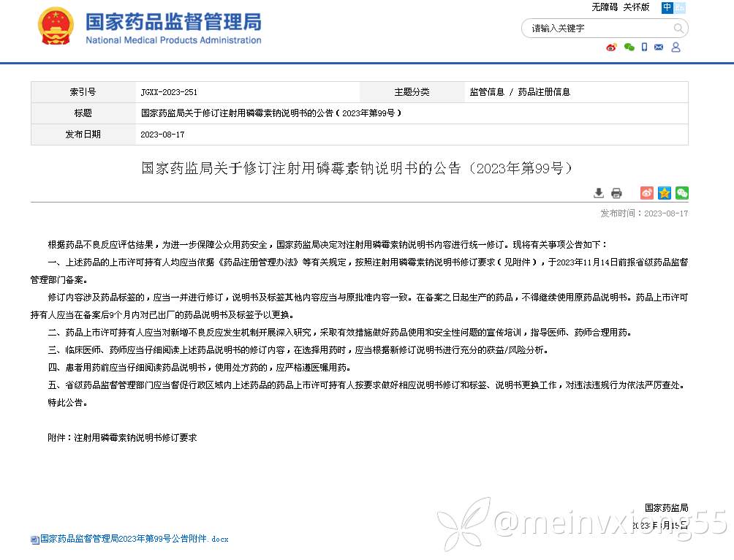
Task: Switch language to English (En)
Action: click(x=679, y=7)
